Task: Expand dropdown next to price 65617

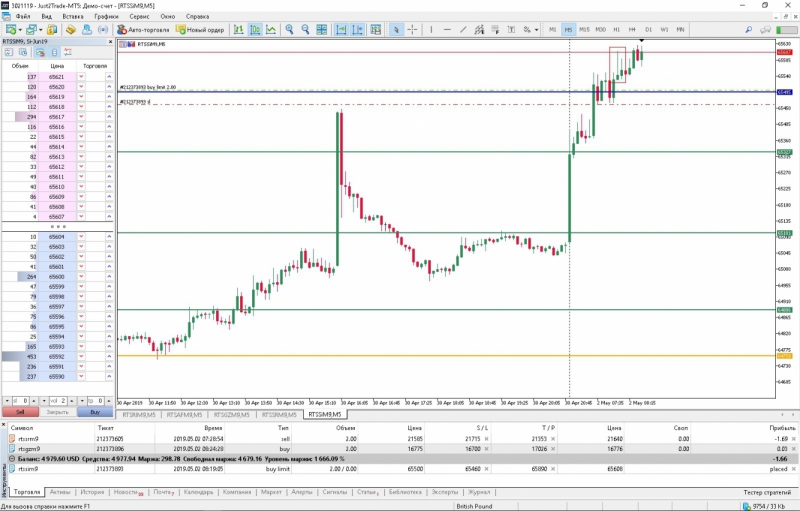Action: (81, 117)
